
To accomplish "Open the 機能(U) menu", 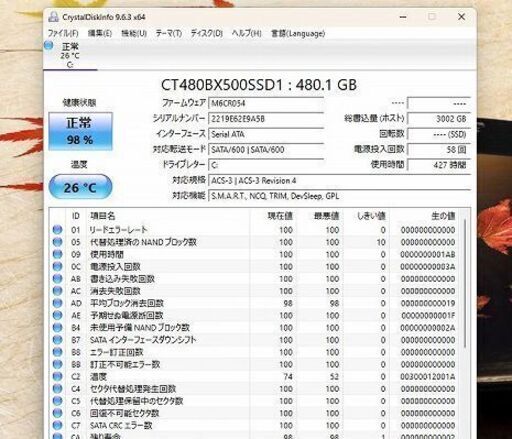I will 134,34.
